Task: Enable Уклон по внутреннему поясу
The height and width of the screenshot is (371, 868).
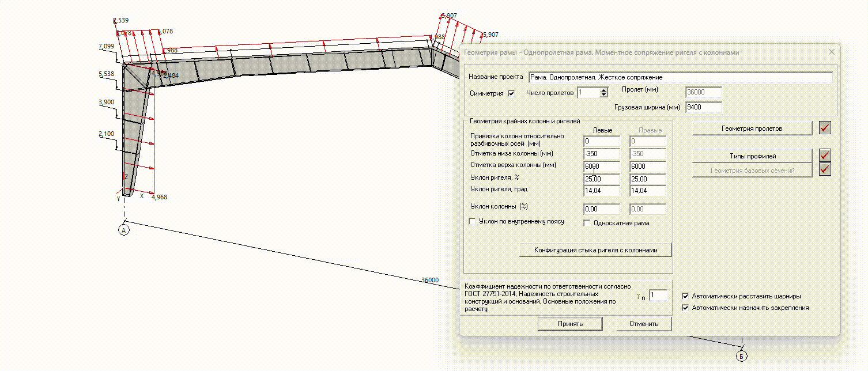Action: 473,221
